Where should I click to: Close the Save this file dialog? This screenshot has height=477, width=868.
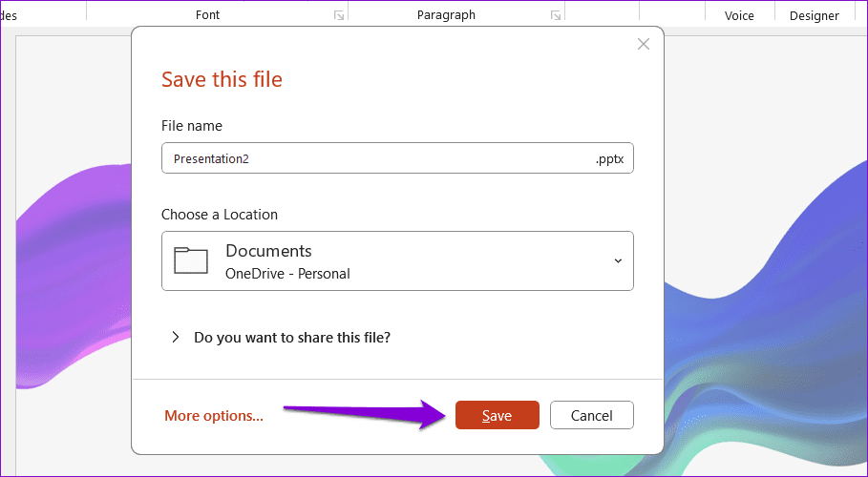click(x=644, y=44)
